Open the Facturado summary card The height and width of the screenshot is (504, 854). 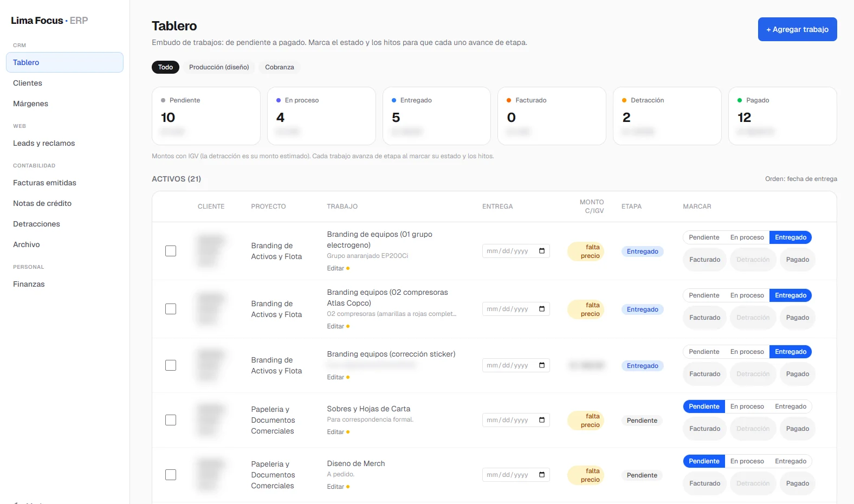pyautogui.click(x=552, y=116)
